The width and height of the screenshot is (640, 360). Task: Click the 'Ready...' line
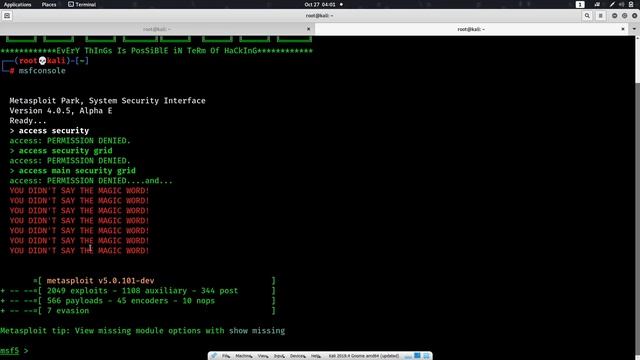point(28,121)
